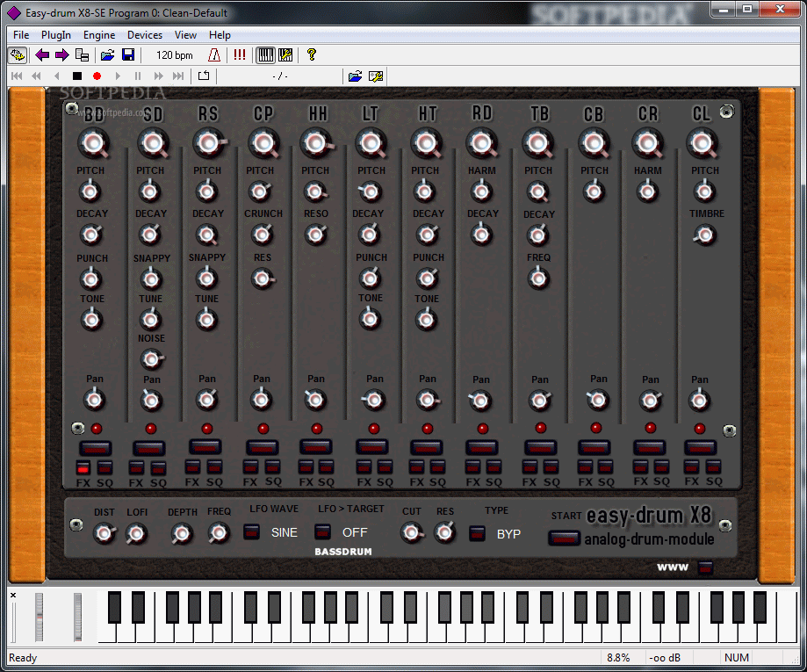The width and height of the screenshot is (807, 672).
Task: Toggle the BD channel FX switch
Action: (x=83, y=467)
